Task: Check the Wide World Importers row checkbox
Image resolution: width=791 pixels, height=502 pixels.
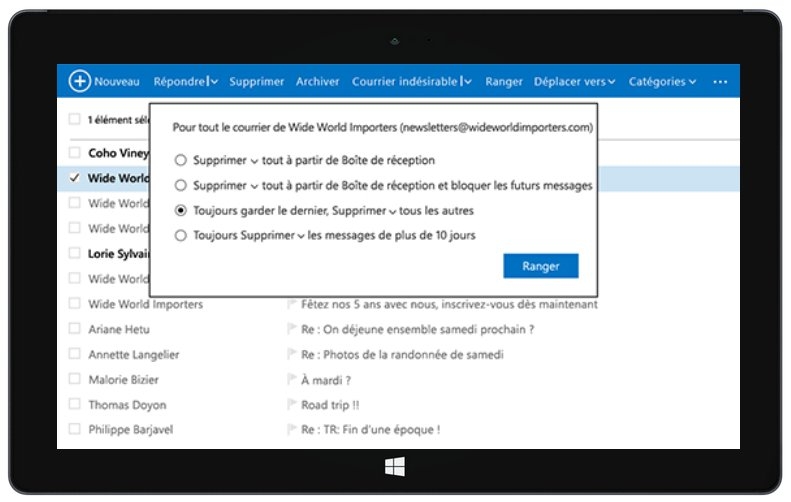Action: 75,303
